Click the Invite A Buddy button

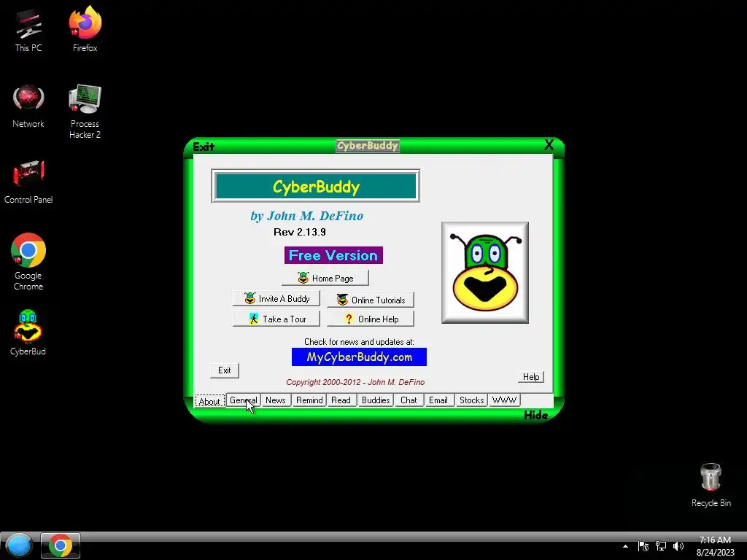point(276,298)
